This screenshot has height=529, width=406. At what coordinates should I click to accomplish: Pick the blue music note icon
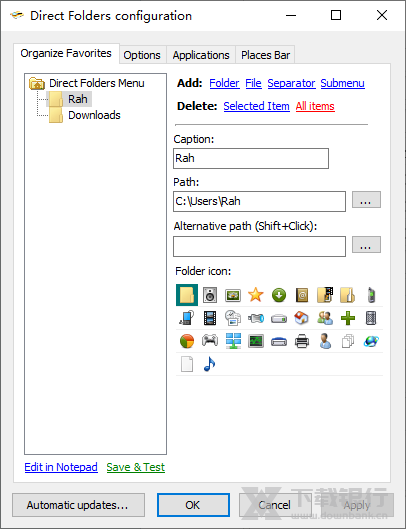[210, 364]
